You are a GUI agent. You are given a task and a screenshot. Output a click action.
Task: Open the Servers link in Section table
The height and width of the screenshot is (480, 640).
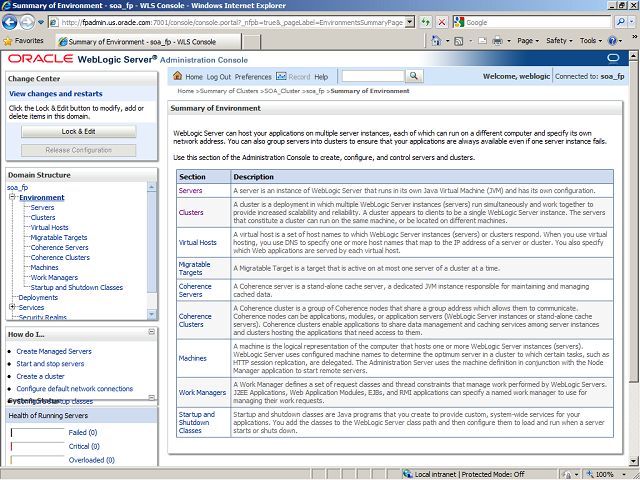(190, 190)
